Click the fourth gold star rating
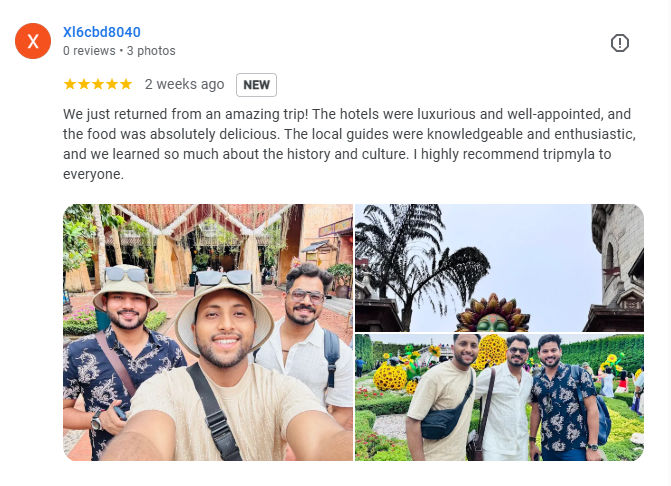This screenshot has height=486, width=671. coord(112,84)
